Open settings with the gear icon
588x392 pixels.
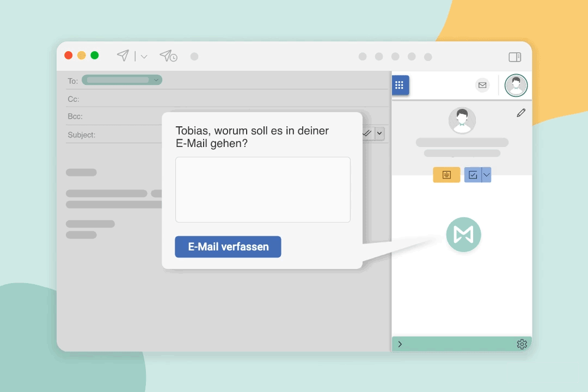pos(522,344)
